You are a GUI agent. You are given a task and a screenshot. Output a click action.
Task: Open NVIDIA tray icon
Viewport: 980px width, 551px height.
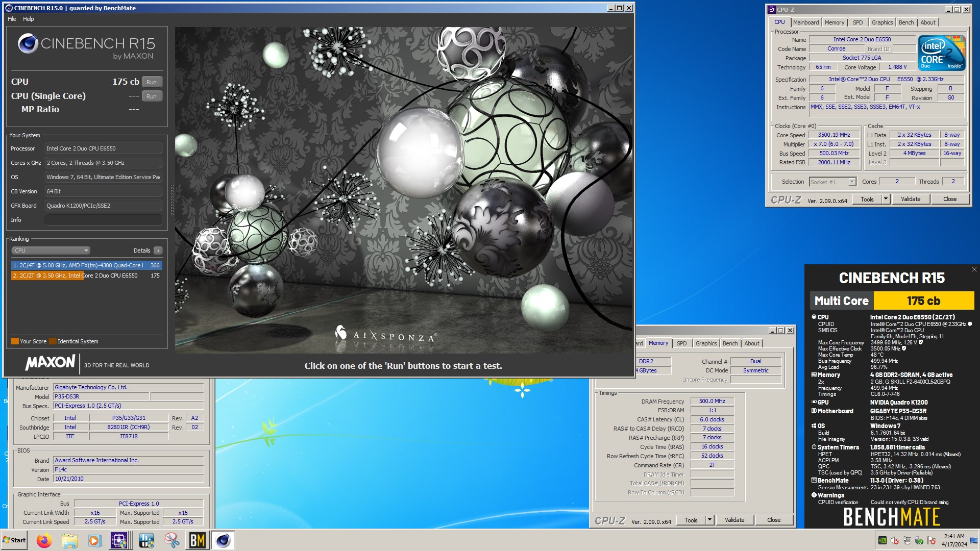(882, 540)
